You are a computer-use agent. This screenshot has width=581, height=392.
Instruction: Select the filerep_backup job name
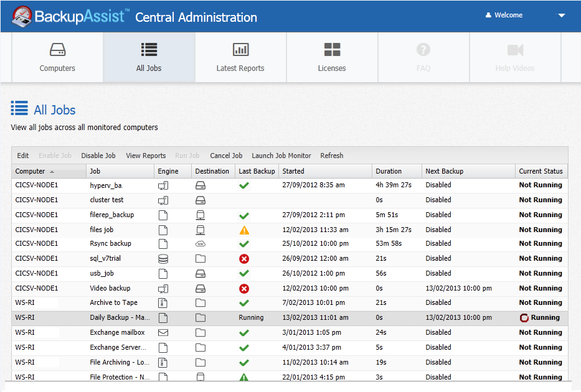tap(112, 215)
